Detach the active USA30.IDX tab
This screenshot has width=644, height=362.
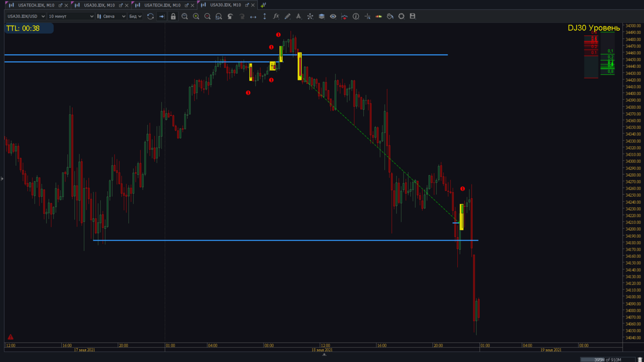[247, 5]
